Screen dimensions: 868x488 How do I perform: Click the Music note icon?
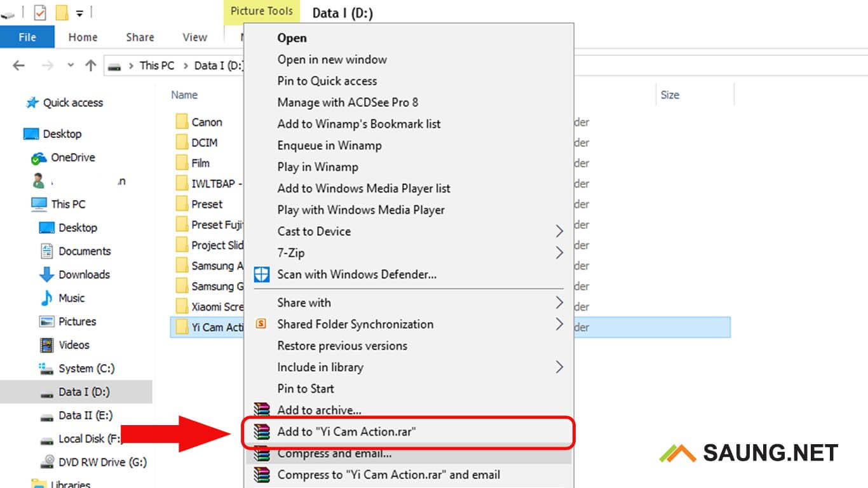click(x=46, y=298)
